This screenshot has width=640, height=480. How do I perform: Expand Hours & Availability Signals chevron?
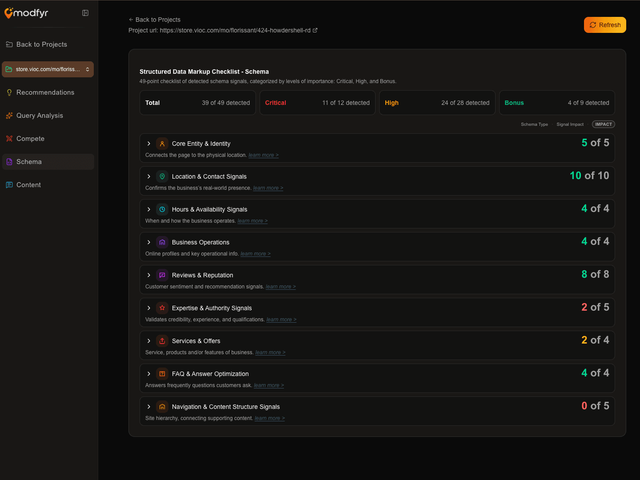click(x=149, y=209)
